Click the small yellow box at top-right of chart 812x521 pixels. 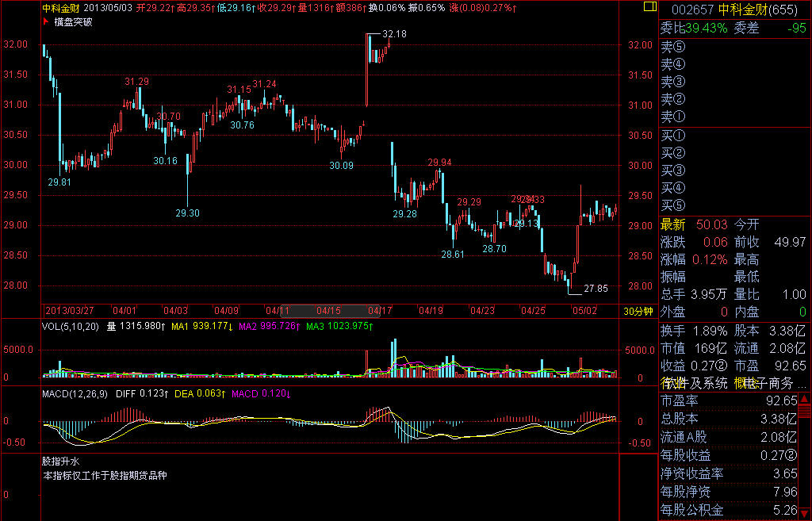[x=649, y=6]
